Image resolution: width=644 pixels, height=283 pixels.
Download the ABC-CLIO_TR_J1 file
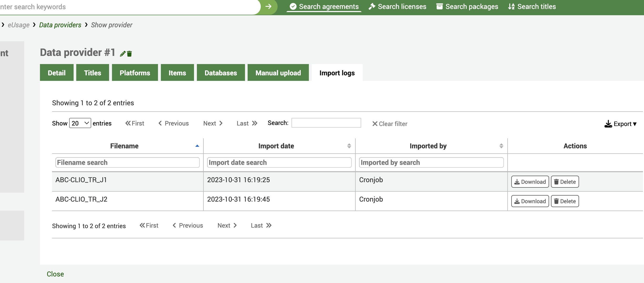(x=530, y=181)
